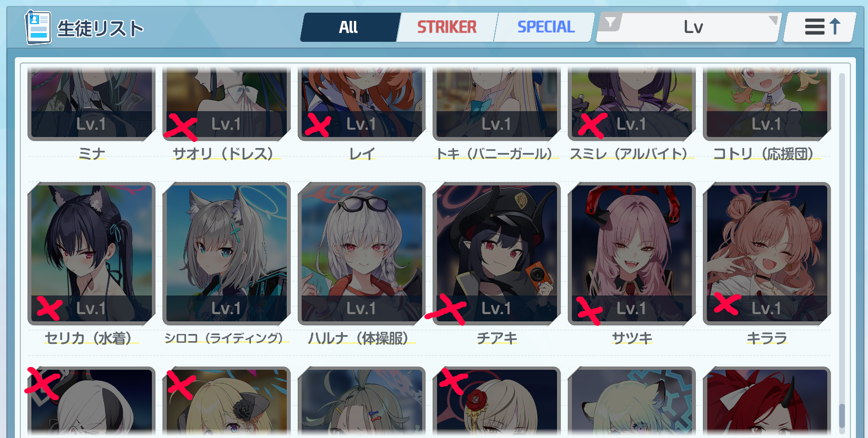Choose the チアキ student card
Viewport: 868px width, 438px height.
pos(496,254)
